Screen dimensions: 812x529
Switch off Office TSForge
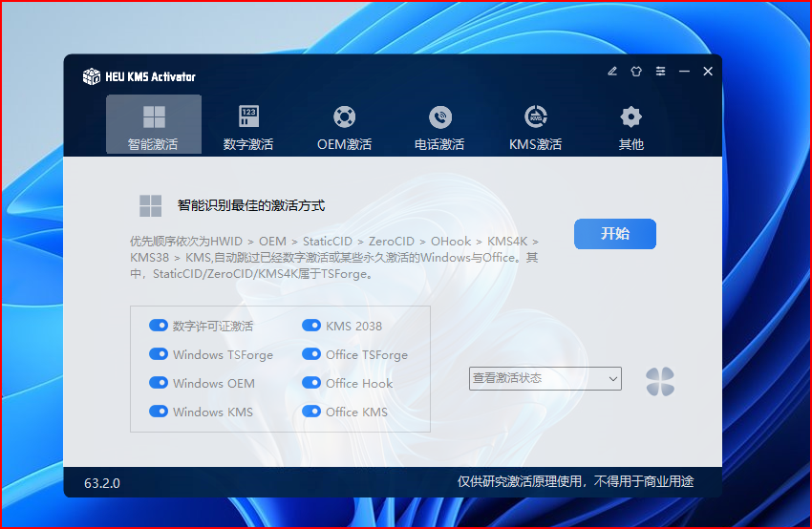(311, 354)
